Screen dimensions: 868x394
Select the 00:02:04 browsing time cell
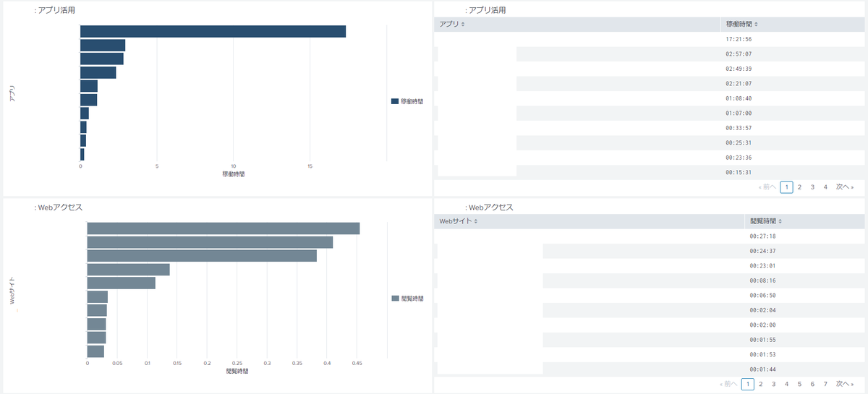763,310
